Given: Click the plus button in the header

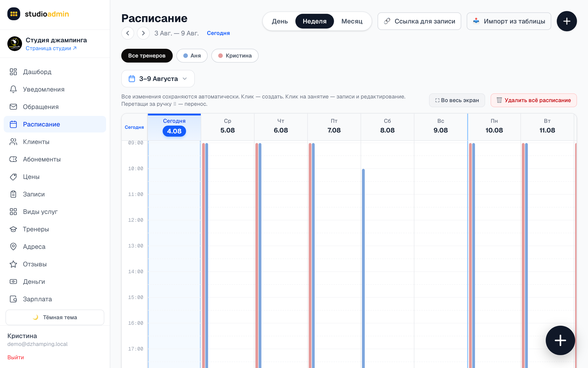Looking at the screenshot, I should click(567, 21).
